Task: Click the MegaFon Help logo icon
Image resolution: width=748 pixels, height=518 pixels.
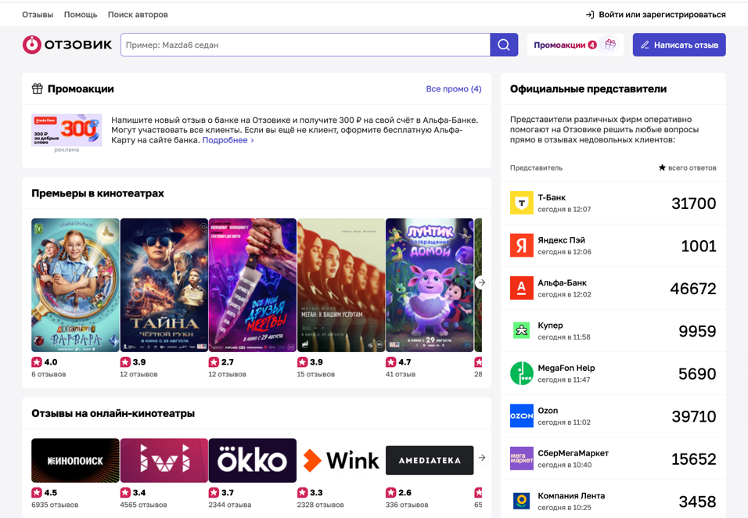Action: (521, 373)
